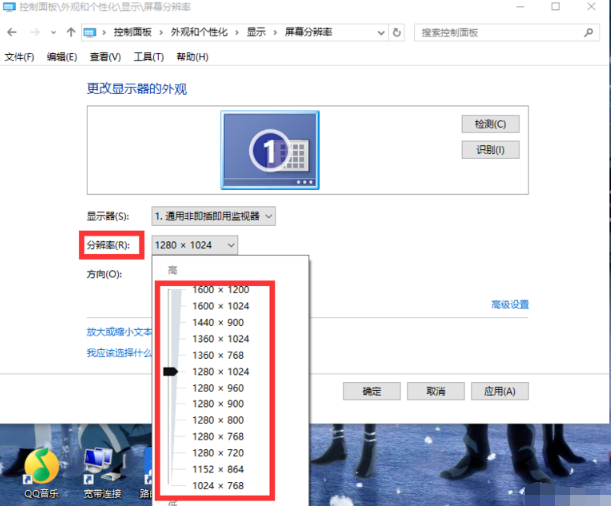Image resolution: width=611 pixels, height=506 pixels.
Task: Focus the search control panel field
Action: coord(507,33)
